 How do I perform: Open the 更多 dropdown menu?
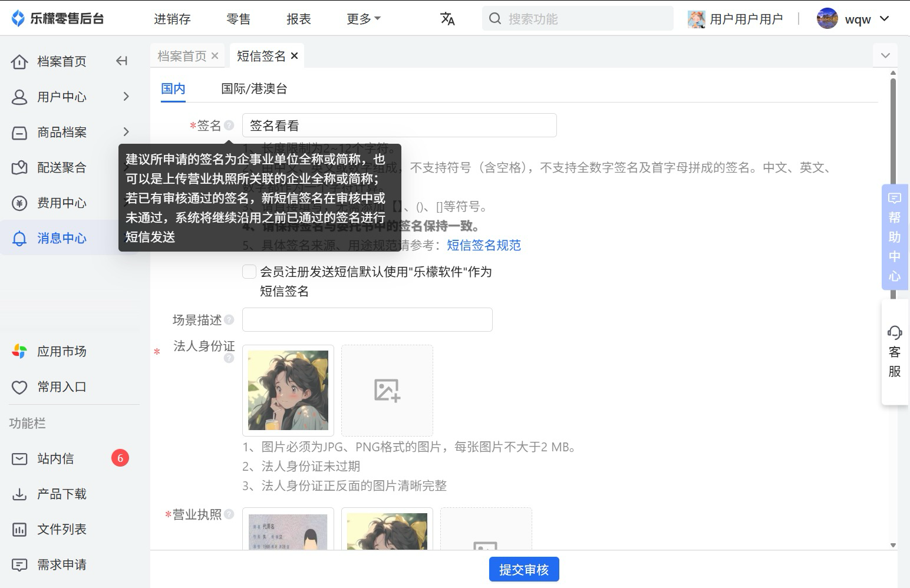pos(364,19)
